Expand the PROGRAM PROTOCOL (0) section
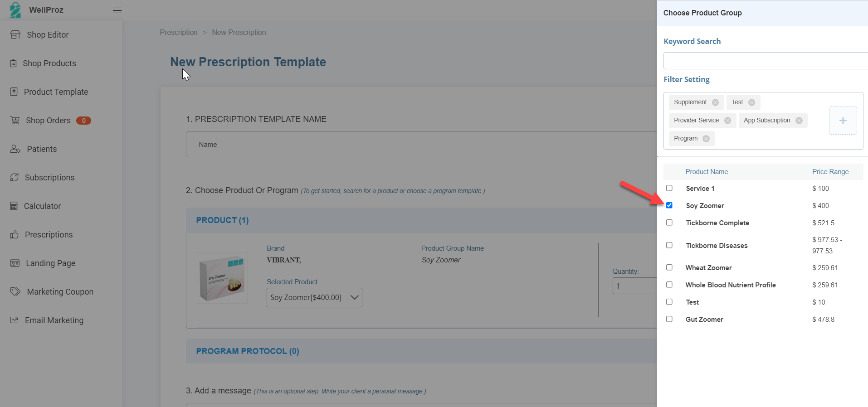The image size is (868, 407). point(421,351)
